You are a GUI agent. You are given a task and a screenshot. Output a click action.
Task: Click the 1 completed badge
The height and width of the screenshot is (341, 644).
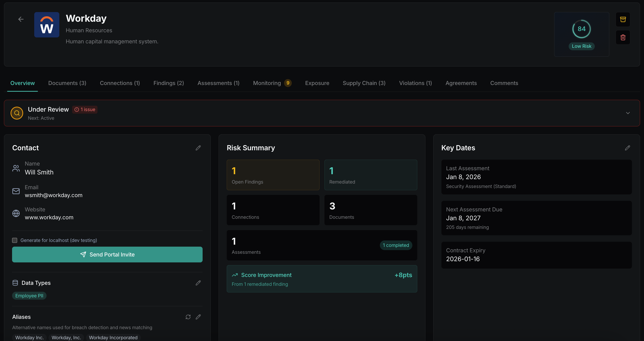396,245
